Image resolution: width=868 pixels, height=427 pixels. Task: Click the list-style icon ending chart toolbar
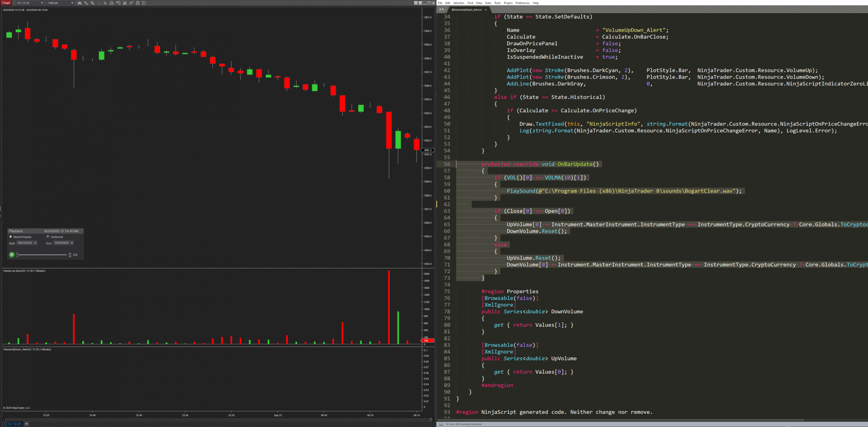(x=144, y=3)
